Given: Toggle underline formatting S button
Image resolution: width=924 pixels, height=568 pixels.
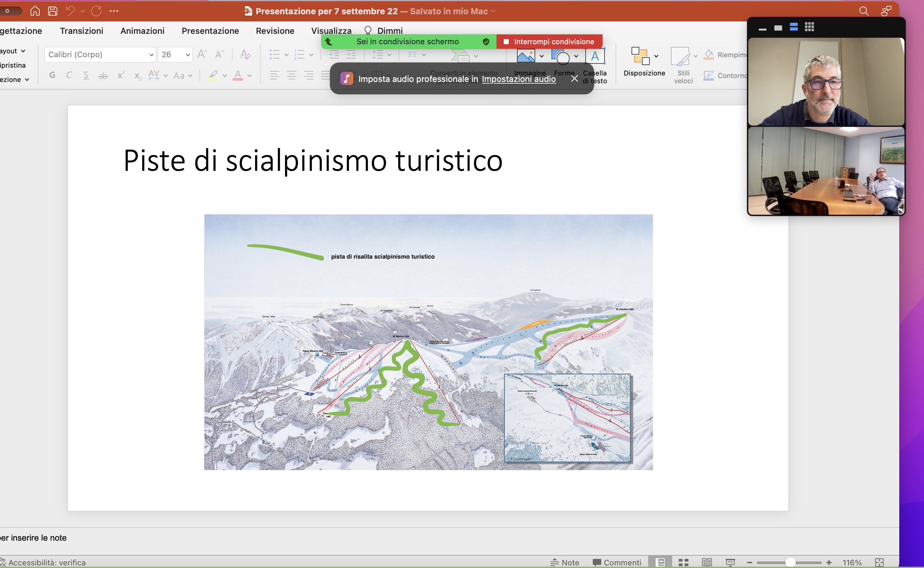Looking at the screenshot, I should click(86, 75).
